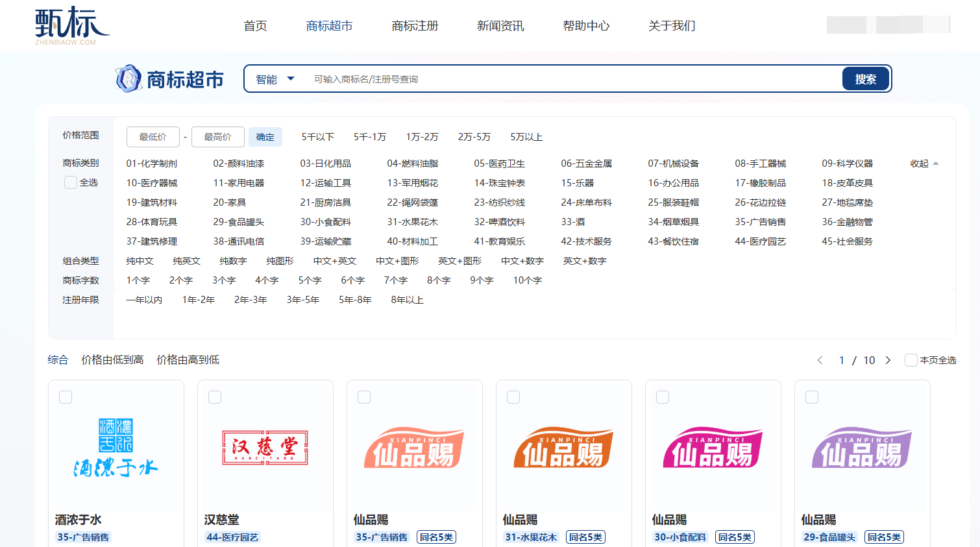This screenshot has width=980, height=547.
Task: Open the 仙品赐 35-广告销售 trademark image
Action: pyautogui.click(x=414, y=448)
